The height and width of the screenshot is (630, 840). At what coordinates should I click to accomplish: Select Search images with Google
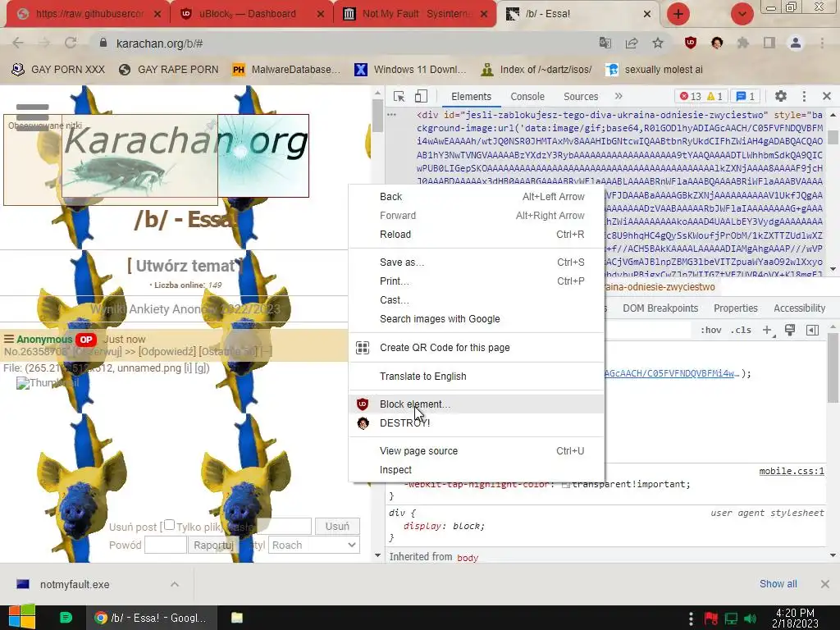[x=476, y=319]
